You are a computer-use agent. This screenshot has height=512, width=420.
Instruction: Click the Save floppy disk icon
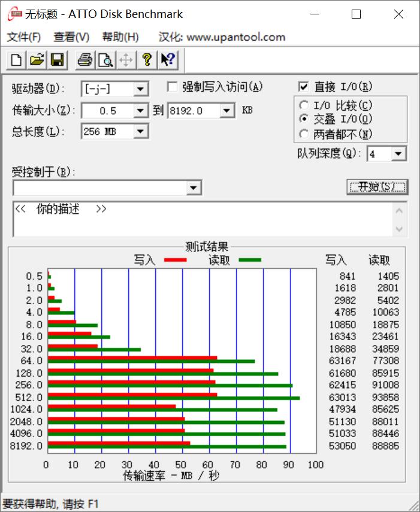57,60
